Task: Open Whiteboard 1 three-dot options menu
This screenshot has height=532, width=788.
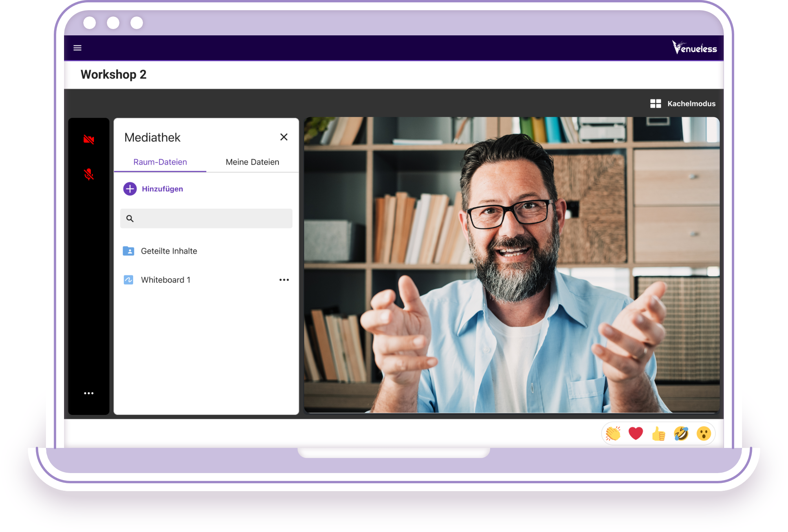Action: pyautogui.click(x=284, y=280)
